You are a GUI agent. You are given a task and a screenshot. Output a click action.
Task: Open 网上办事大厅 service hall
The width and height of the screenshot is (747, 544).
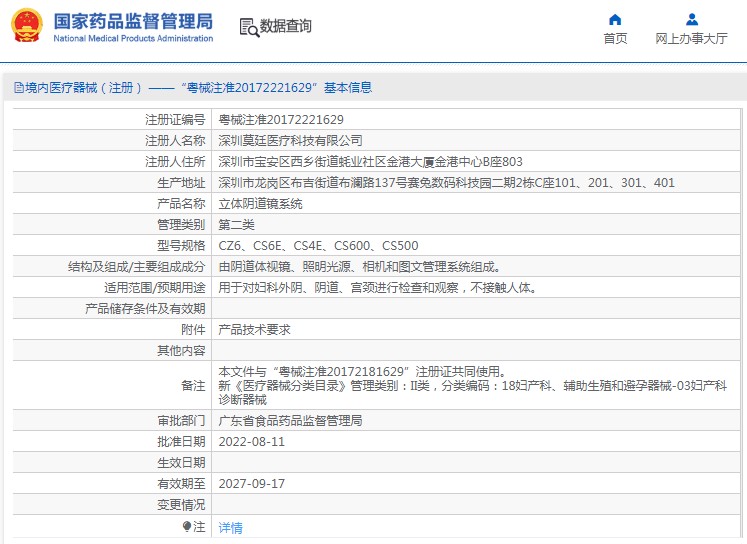click(691, 39)
